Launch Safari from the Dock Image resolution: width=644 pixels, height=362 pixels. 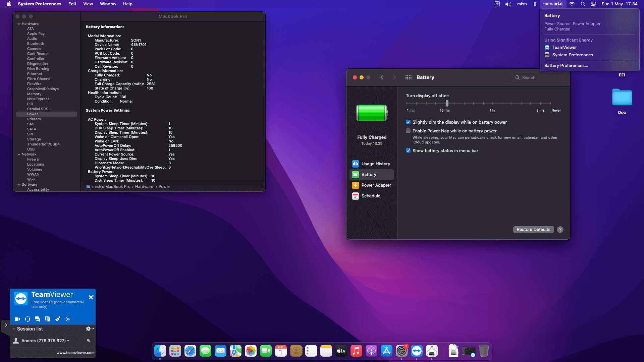click(x=190, y=351)
